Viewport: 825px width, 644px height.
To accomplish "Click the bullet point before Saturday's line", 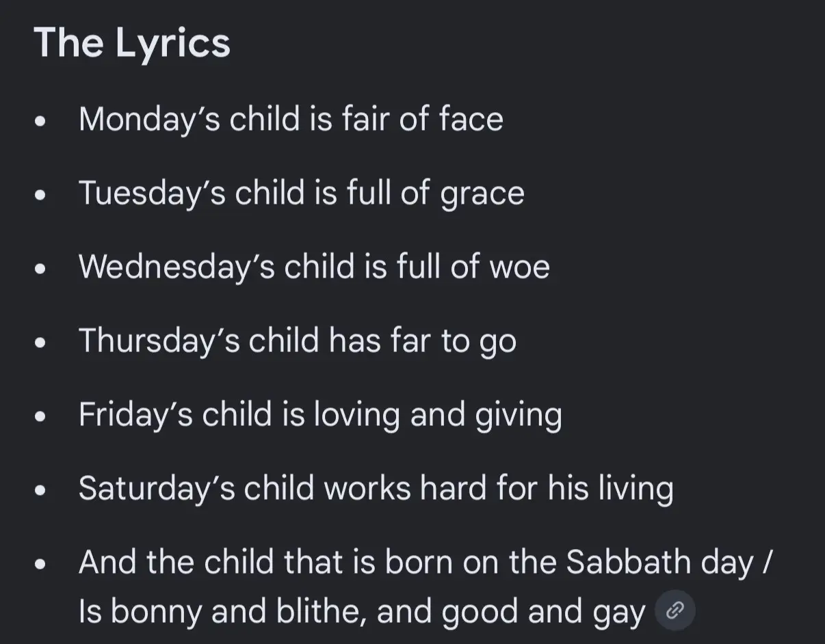I will [x=41, y=491].
